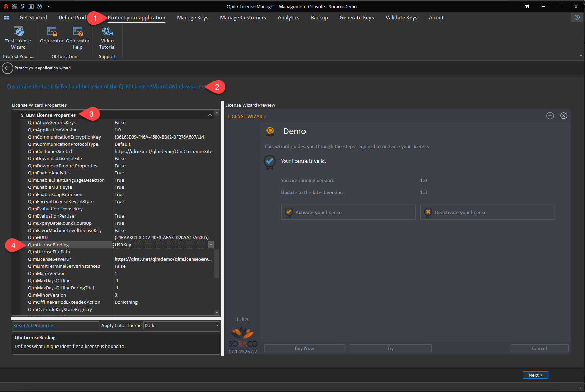Click the Buy Now button
The image size is (585, 392).
[304, 348]
